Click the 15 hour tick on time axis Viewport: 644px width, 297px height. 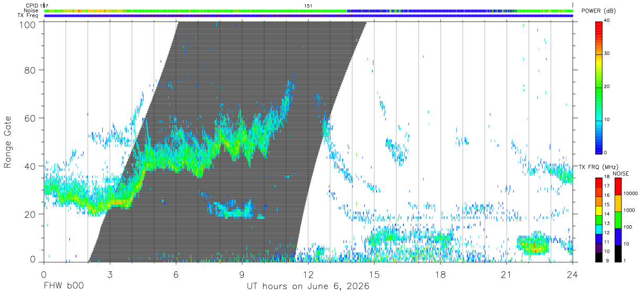pos(374,274)
